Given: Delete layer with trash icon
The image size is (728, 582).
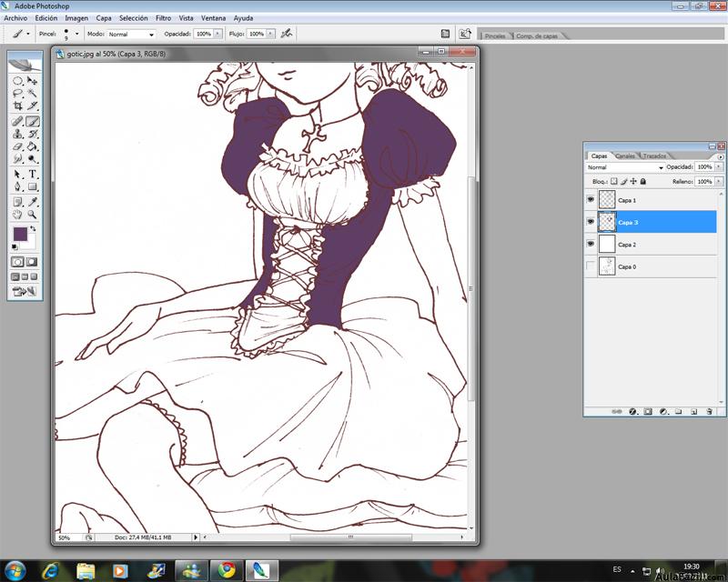Looking at the screenshot, I should [x=709, y=411].
